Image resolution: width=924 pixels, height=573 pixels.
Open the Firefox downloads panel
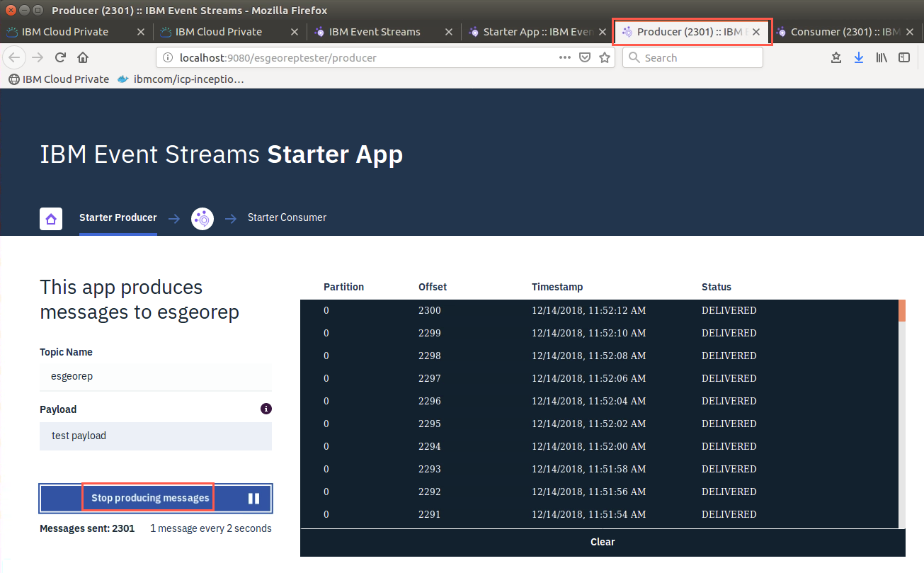click(x=859, y=58)
